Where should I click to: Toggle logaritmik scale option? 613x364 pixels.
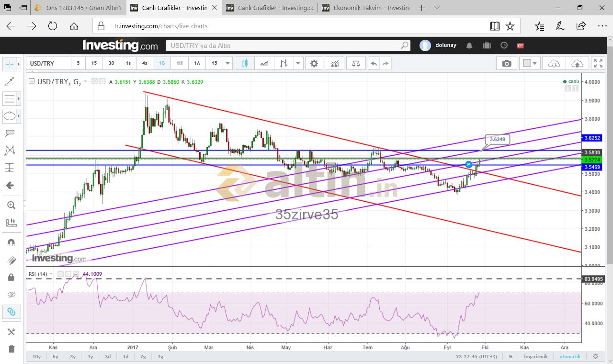(535, 356)
